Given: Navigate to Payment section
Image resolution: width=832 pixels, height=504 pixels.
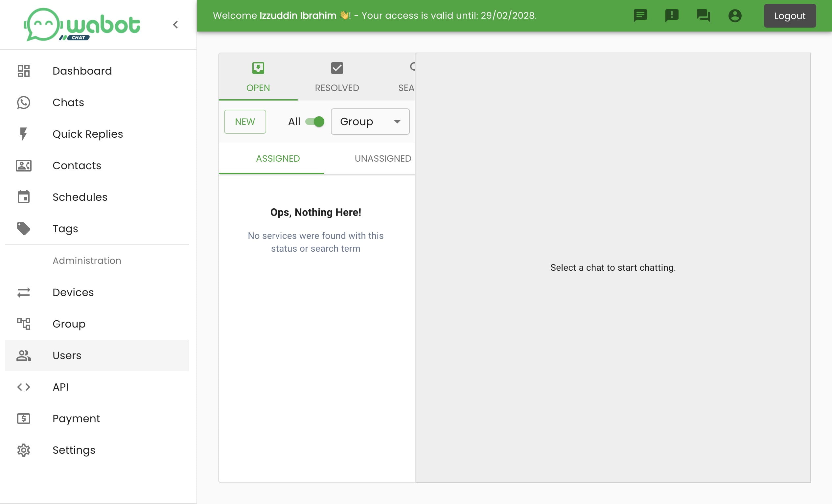Looking at the screenshot, I should (x=76, y=419).
